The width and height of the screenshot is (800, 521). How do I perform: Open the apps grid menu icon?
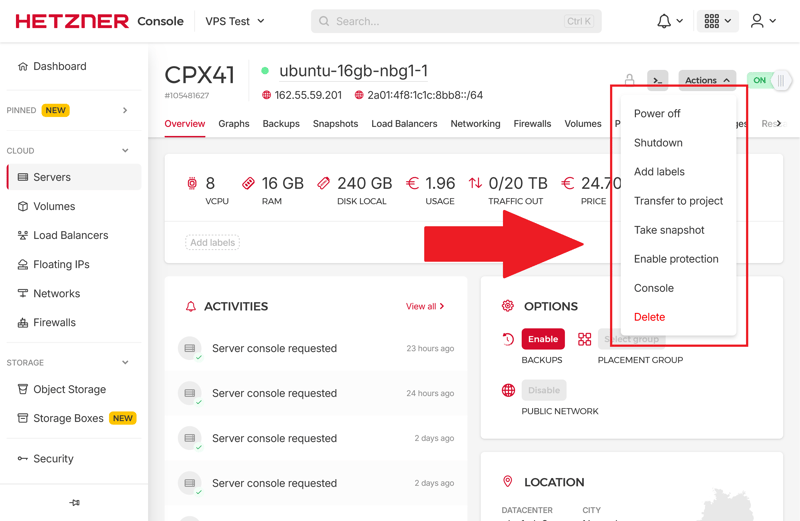[x=712, y=21]
